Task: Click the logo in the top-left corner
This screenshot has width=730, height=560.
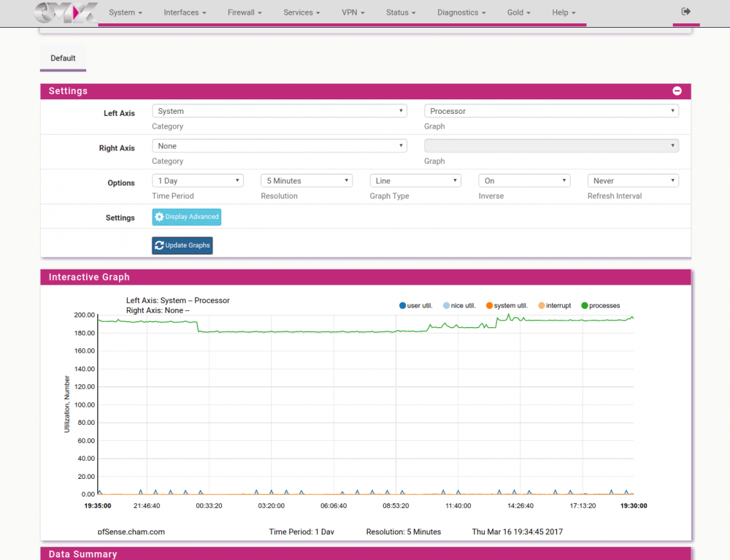Action: 66,12
